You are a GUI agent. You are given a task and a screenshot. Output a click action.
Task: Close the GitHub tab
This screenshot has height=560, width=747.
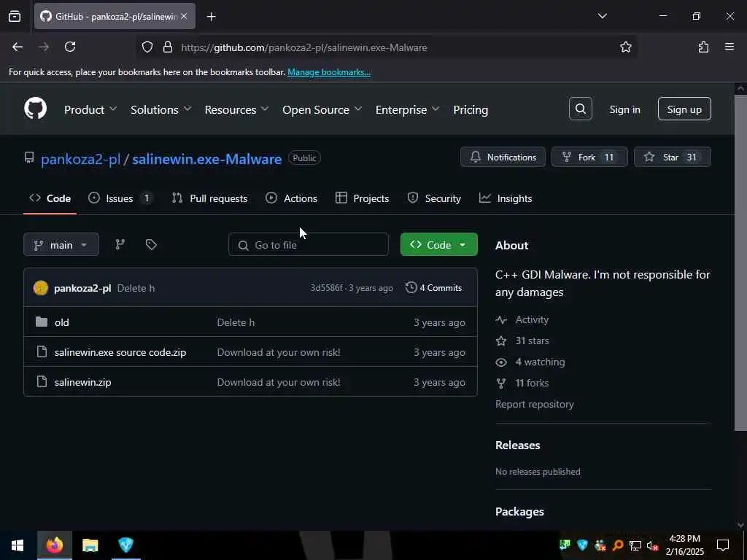coord(184,16)
